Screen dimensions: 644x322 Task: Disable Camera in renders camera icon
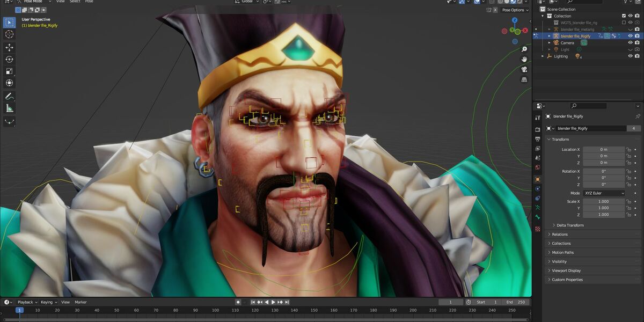click(x=637, y=43)
